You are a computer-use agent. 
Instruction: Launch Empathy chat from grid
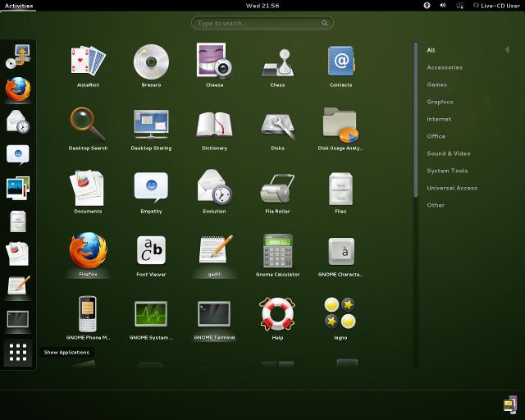click(151, 192)
